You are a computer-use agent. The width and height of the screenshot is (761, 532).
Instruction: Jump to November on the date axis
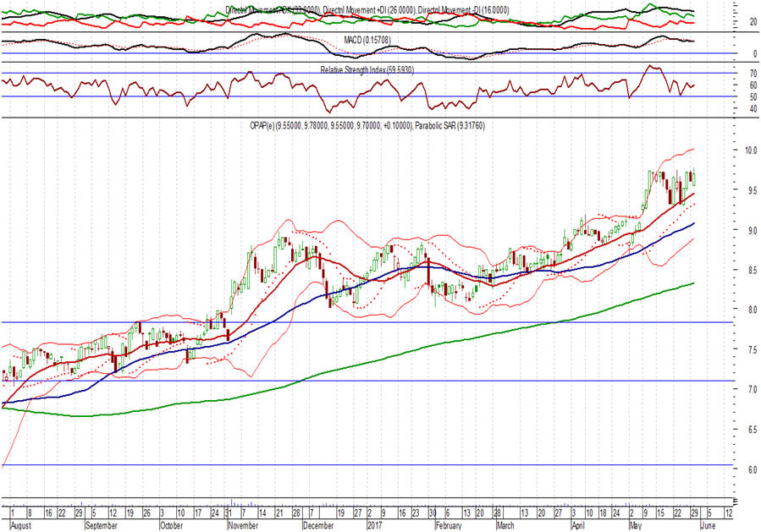pyautogui.click(x=244, y=524)
